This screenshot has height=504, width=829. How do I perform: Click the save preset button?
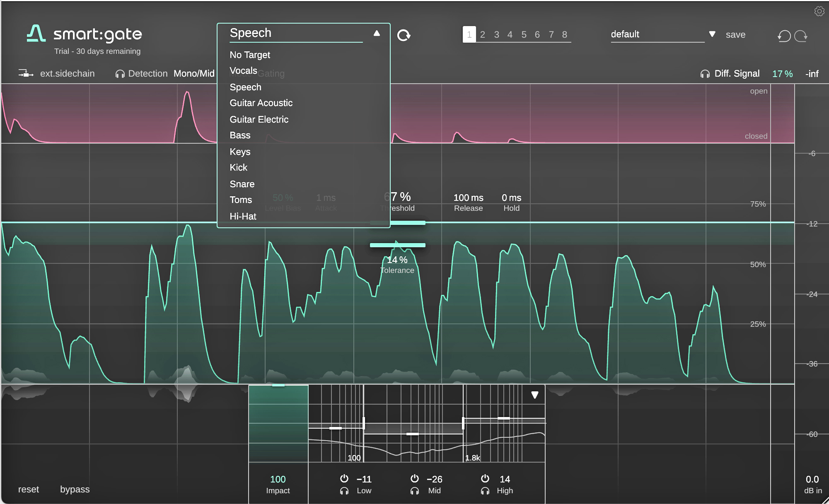pyautogui.click(x=735, y=35)
